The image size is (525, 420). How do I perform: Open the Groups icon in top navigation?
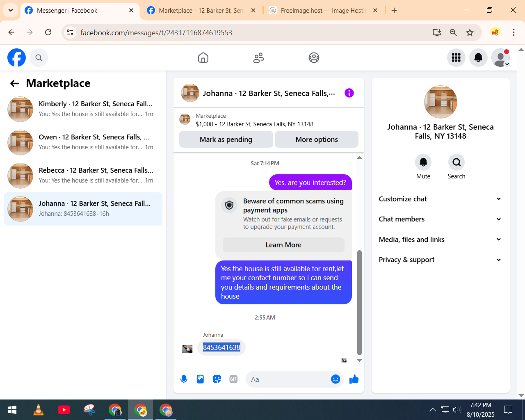(x=314, y=58)
